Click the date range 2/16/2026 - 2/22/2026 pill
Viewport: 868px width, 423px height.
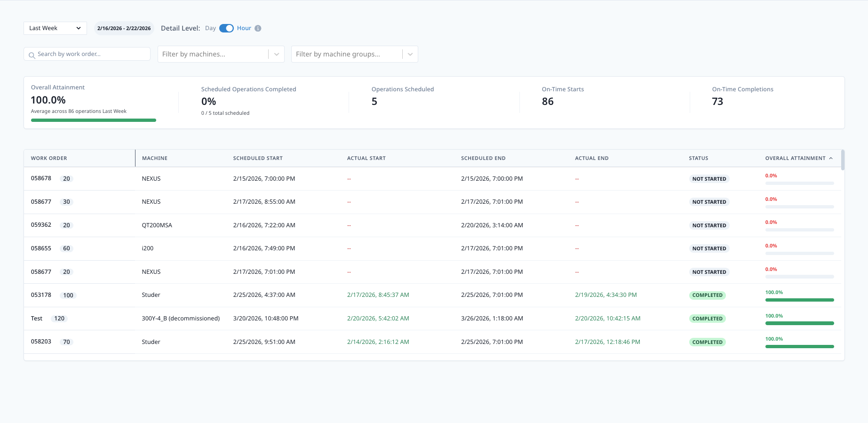[x=124, y=28]
